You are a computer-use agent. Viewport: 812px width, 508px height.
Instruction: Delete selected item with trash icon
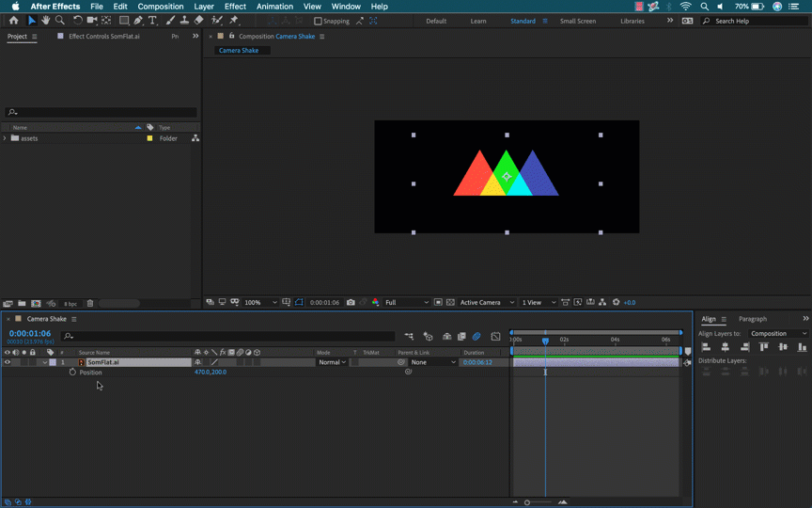pos(90,303)
